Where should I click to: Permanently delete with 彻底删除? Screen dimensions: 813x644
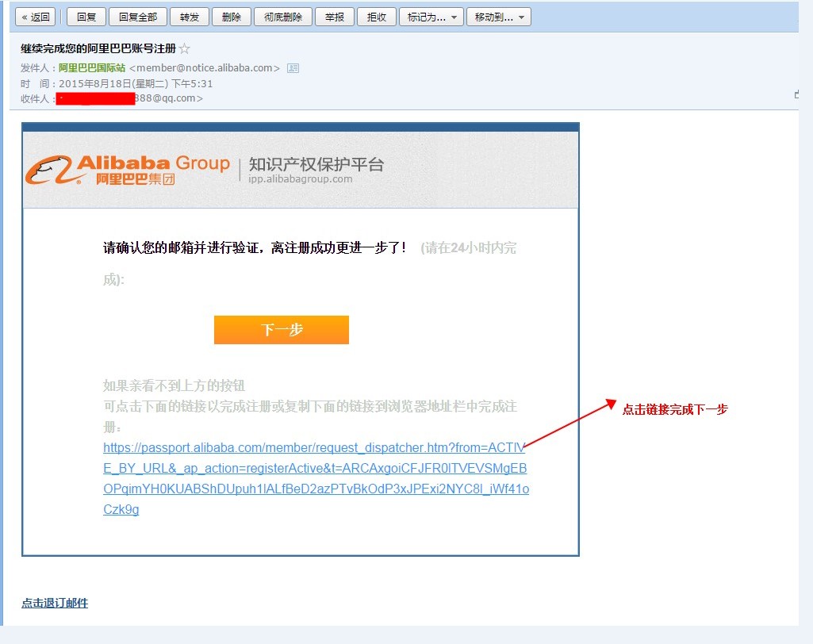click(x=283, y=17)
